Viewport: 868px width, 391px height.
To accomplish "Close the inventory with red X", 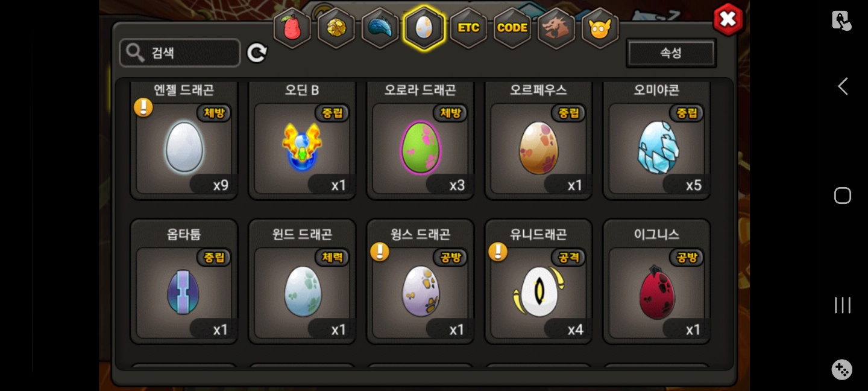I will tap(728, 19).
